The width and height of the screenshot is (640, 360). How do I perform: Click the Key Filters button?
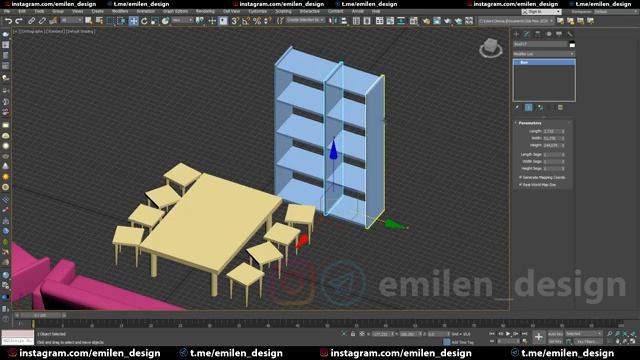588,341
